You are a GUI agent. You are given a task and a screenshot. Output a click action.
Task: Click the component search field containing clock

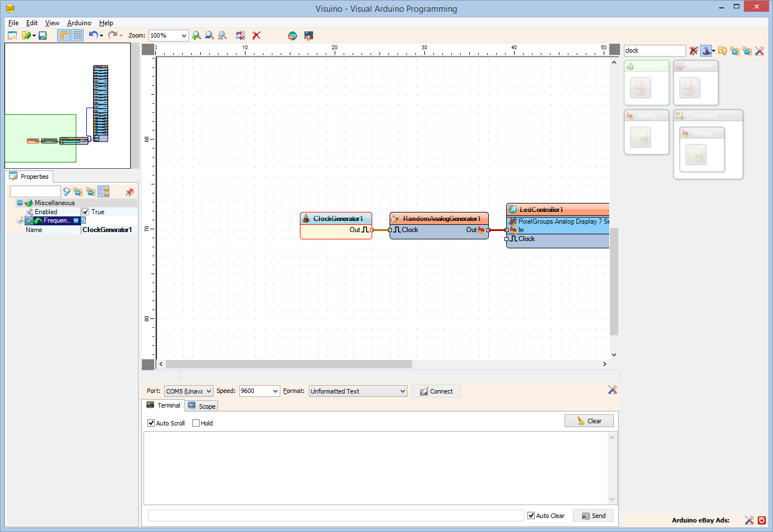tap(655, 50)
